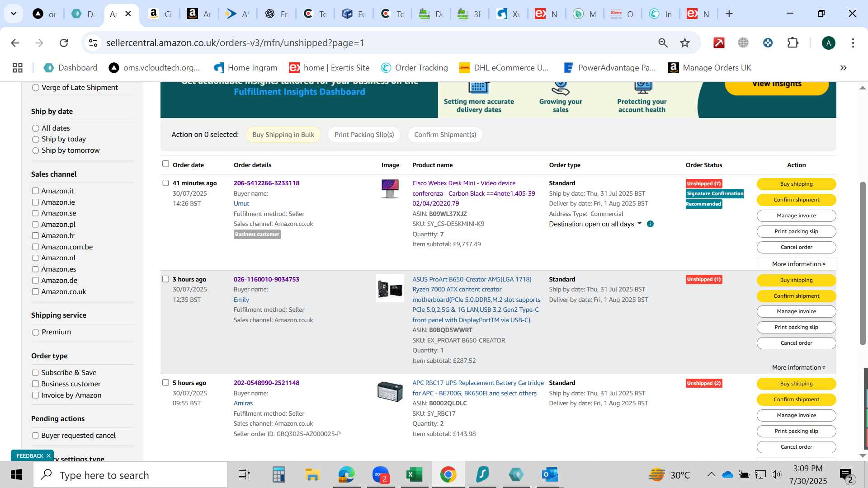Open the Chrome three-dot menu
Image resolution: width=868 pixels, height=488 pixels.
coord(853,43)
